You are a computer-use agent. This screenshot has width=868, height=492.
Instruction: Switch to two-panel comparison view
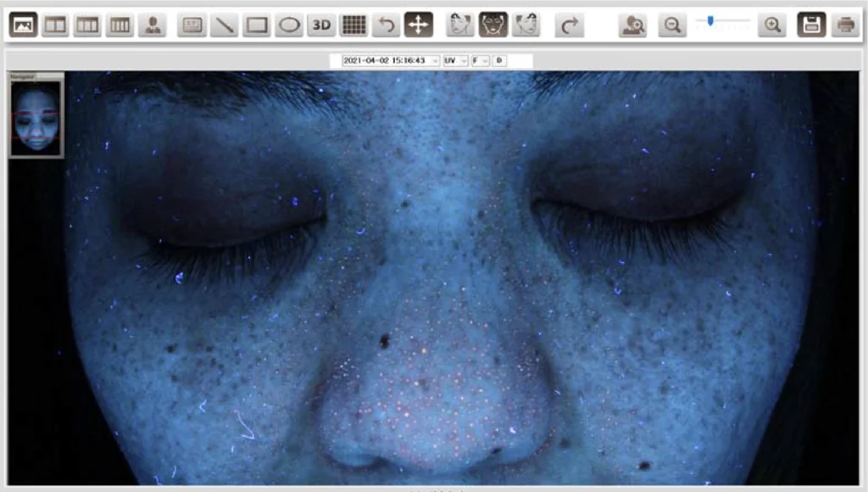[x=55, y=25]
